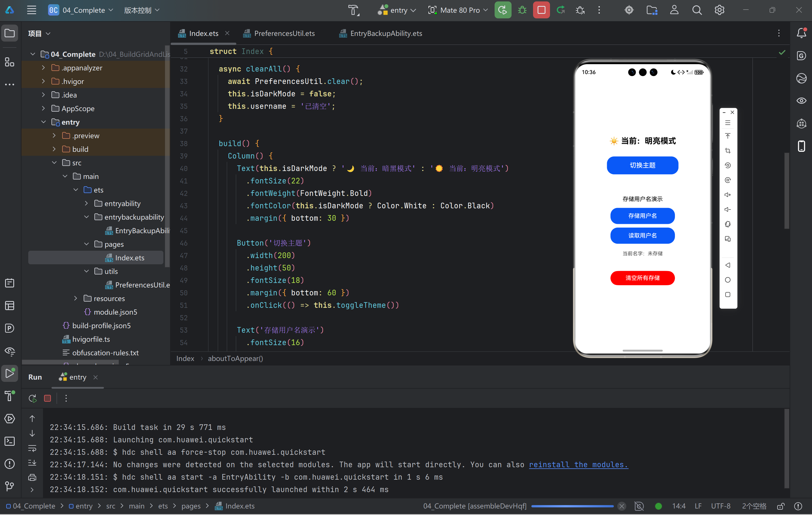Open Search Everywhere magnifier icon
The height and width of the screenshot is (515, 812).
click(x=697, y=10)
